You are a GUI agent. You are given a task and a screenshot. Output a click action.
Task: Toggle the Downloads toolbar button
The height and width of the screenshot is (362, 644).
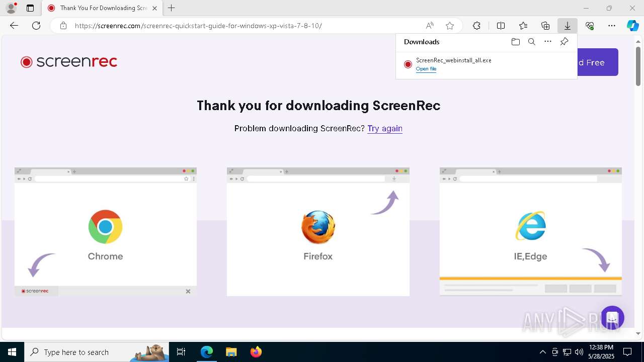point(568,26)
